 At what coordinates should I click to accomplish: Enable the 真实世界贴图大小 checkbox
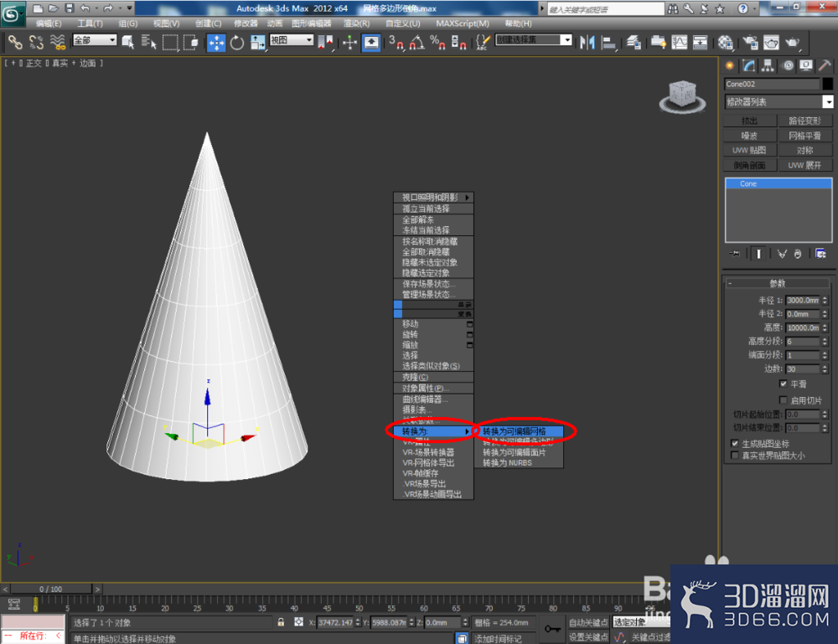735,455
